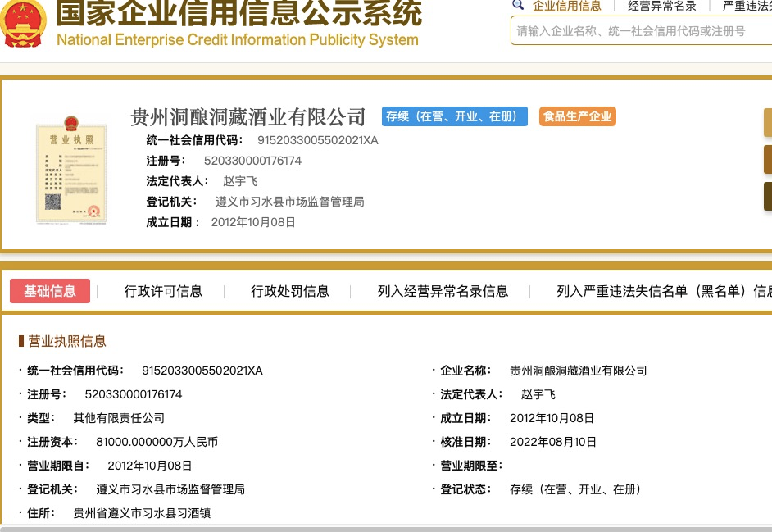Select the 企业信用信息 search category
Viewport: 772px width, 532px height.
566,6
